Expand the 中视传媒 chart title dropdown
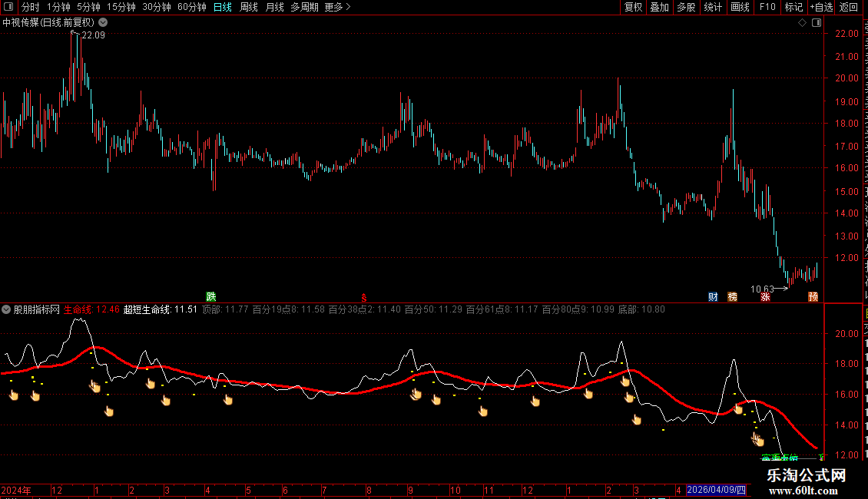This screenshot has height=499, width=868. [103, 23]
